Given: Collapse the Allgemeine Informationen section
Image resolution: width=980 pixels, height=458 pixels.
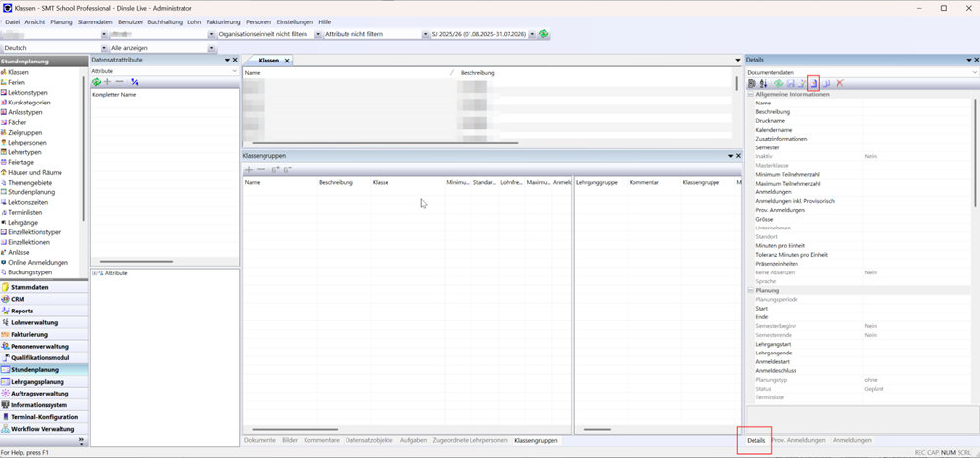Looking at the screenshot, I should 751,94.
